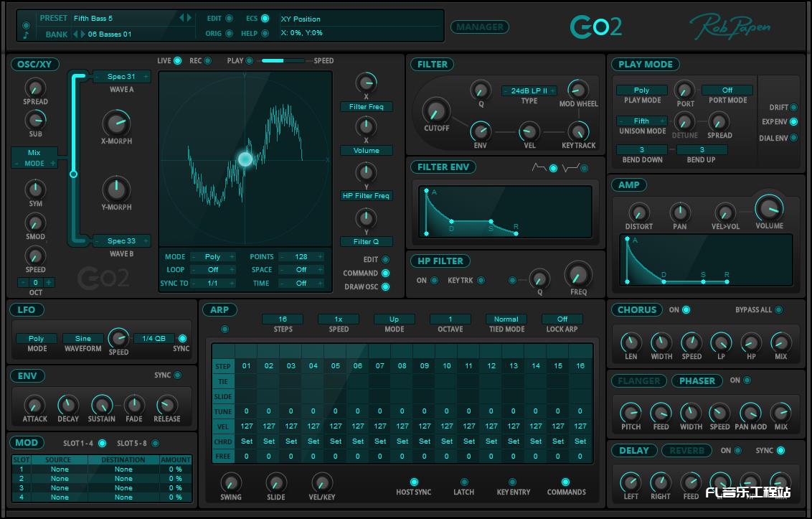Toggle the Chorus ON switch
812x519 pixels.
(686, 310)
